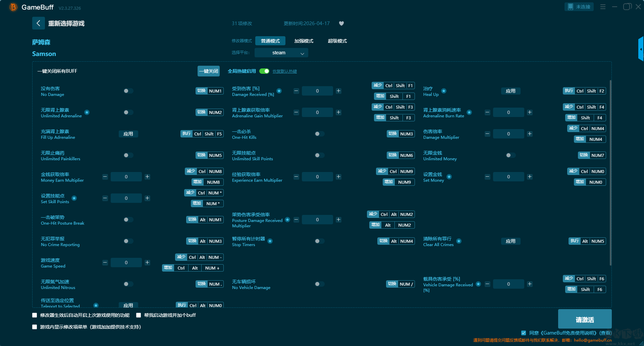
Task: Click star icon beside Vehicle Damage Received
Action: 478,284
